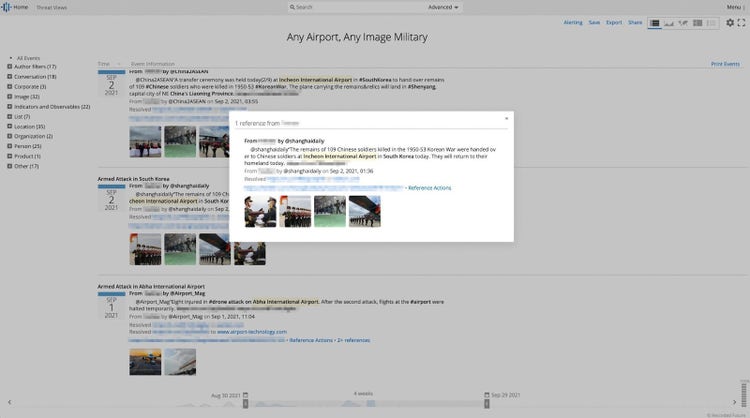Image resolution: width=750 pixels, height=418 pixels.
Task: Click the previous arrow on the timeline
Action: click(x=10, y=402)
